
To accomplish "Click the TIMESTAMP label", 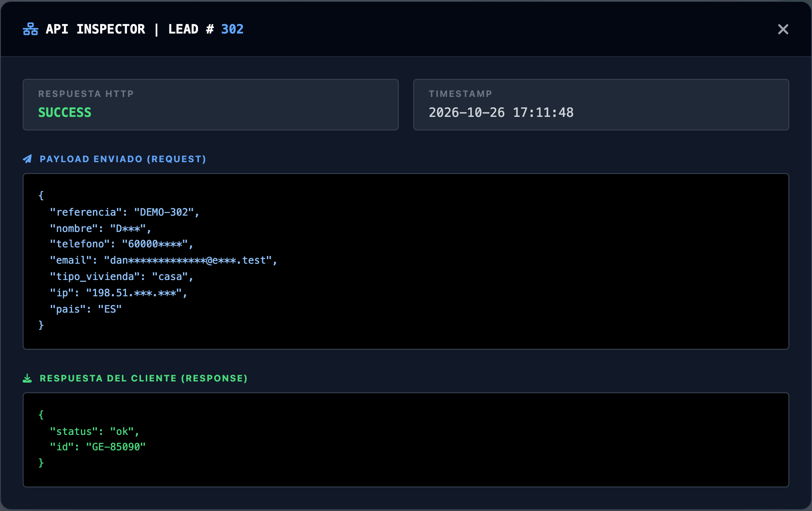I will (x=460, y=94).
